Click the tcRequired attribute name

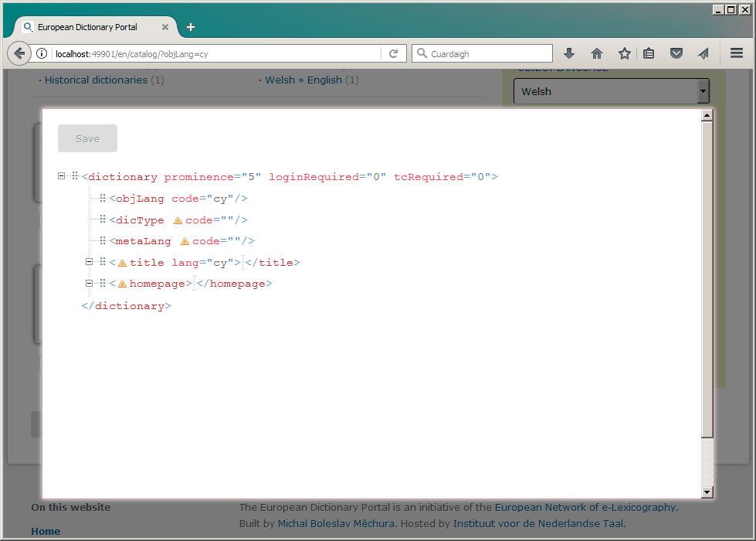coord(429,177)
